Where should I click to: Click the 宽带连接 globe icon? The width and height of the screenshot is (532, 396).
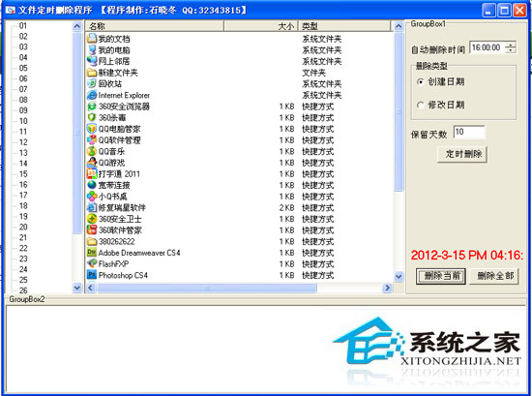pos(92,185)
